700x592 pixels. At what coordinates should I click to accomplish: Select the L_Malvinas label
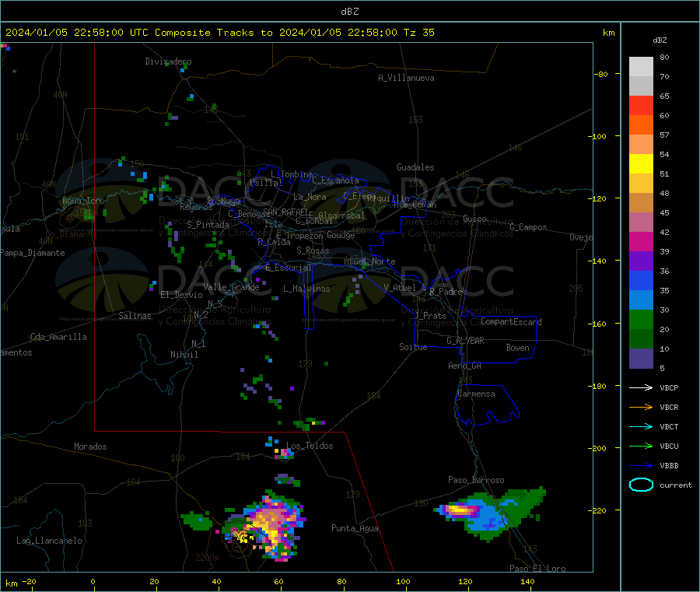tap(306, 289)
